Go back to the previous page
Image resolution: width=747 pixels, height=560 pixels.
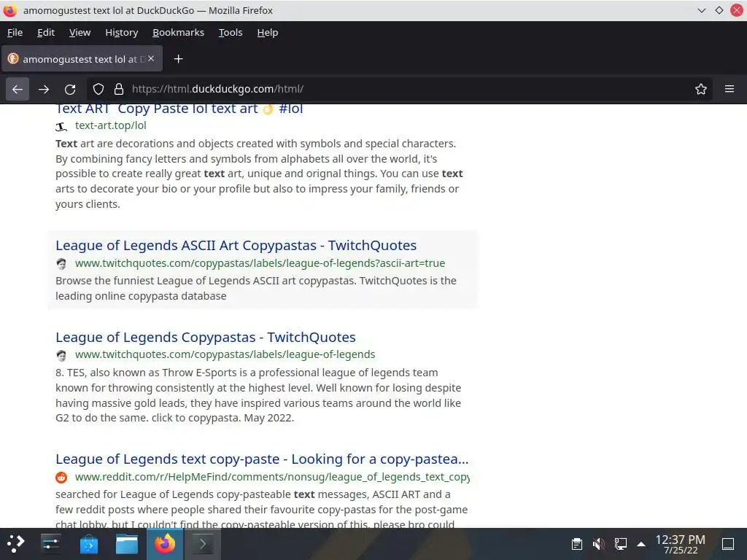18,89
